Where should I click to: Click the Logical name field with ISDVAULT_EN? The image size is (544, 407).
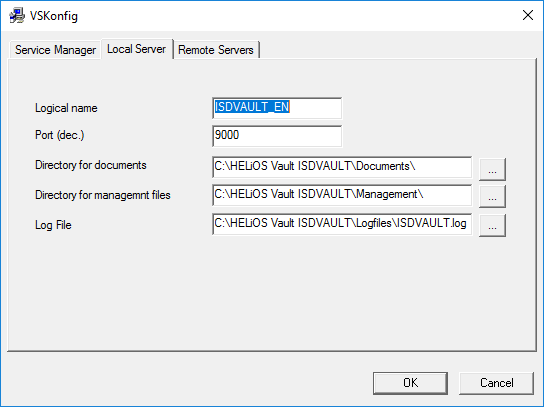click(x=277, y=108)
